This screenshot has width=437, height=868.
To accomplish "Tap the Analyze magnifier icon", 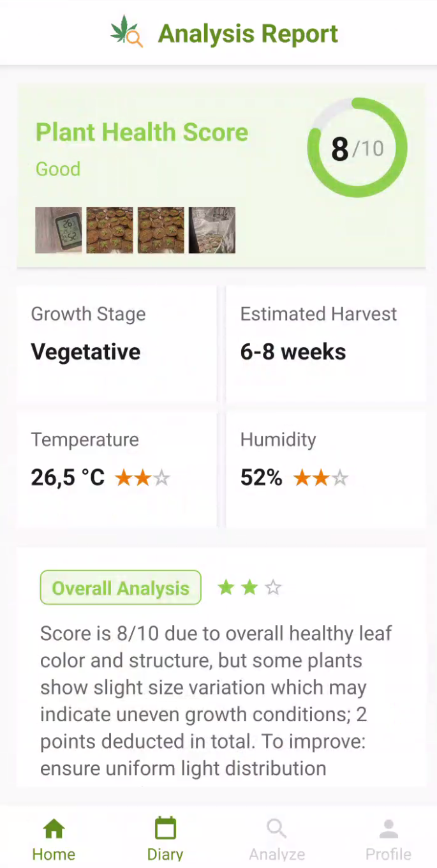I will pyautogui.click(x=276, y=829).
